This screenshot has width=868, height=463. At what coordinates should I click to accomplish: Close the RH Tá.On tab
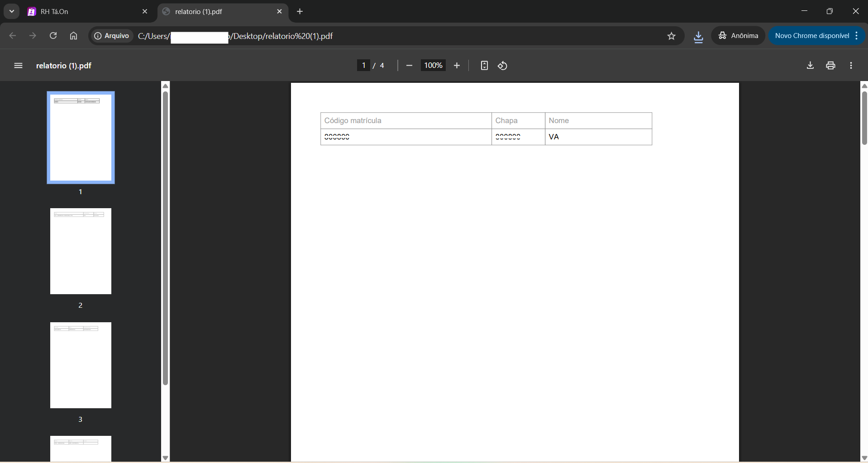pos(145,12)
